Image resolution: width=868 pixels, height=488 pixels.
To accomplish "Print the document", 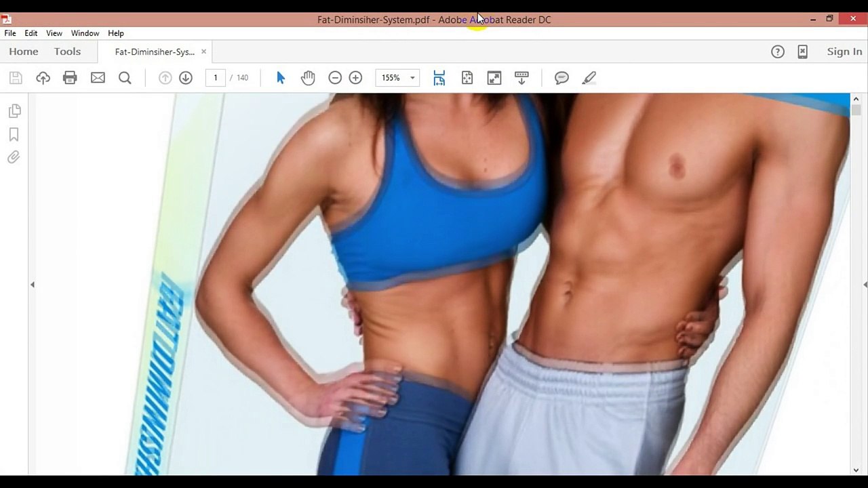I will click(x=70, y=78).
